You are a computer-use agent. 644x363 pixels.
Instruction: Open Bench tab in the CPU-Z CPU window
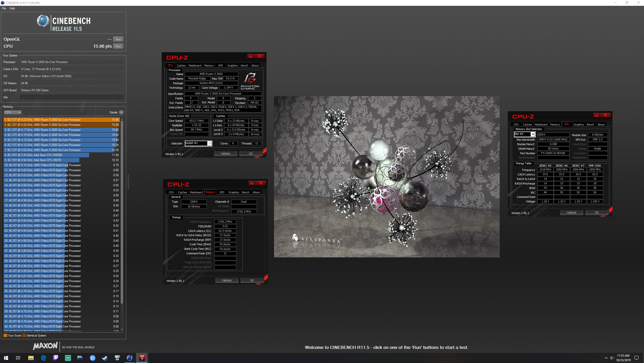point(244,66)
